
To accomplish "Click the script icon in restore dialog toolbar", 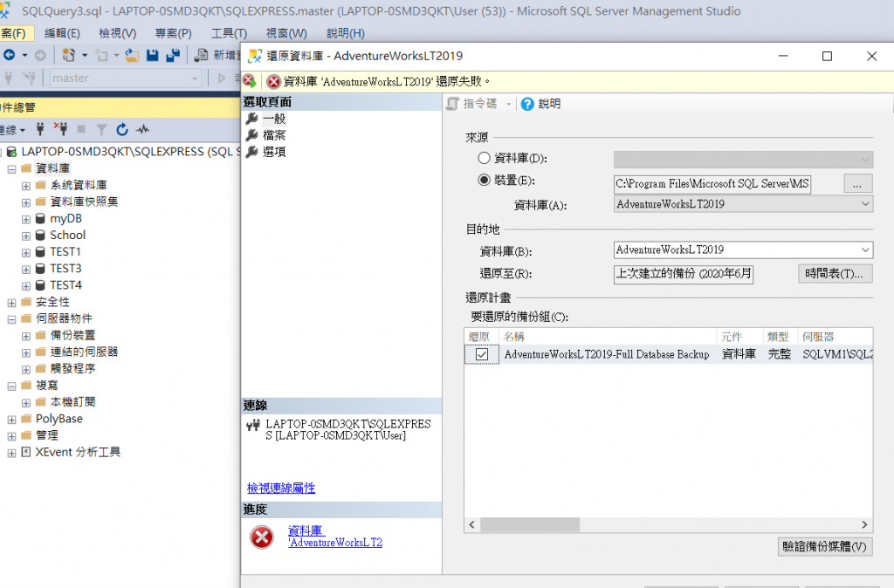I will click(x=453, y=104).
